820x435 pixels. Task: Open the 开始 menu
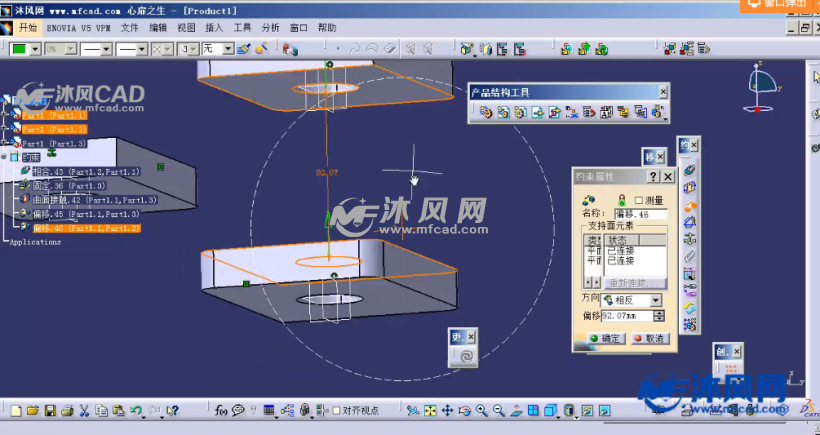(x=28, y=28)
